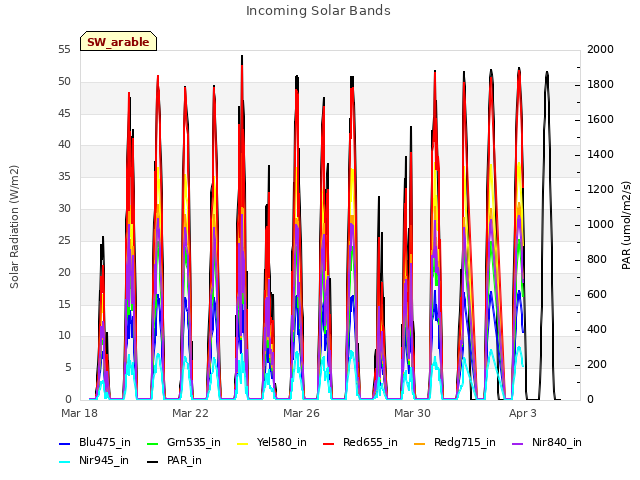640x480 pixels.
Task: Click the 5 left-axis tick label
Action: 68,367
